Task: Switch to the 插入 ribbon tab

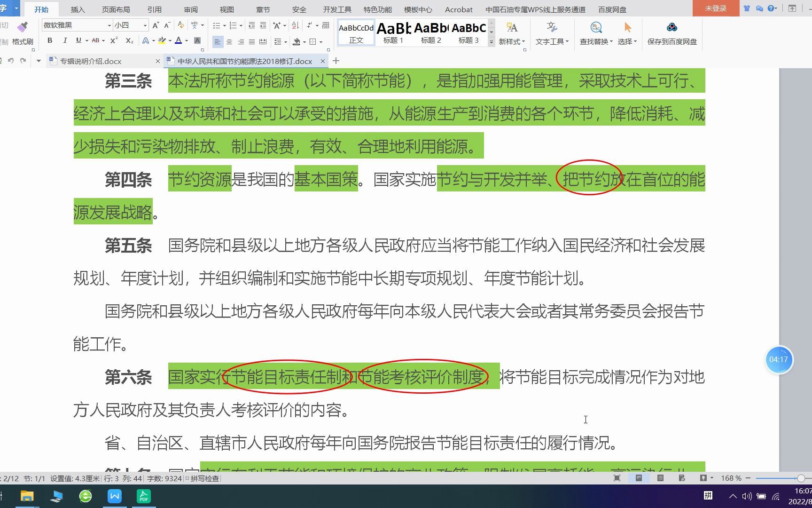Action: [78, 9]
